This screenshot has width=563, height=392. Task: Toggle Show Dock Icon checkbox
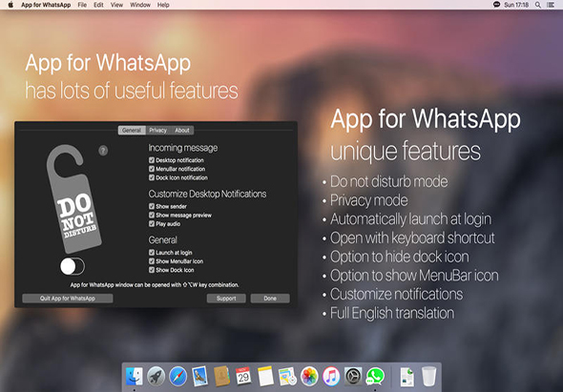152,270
